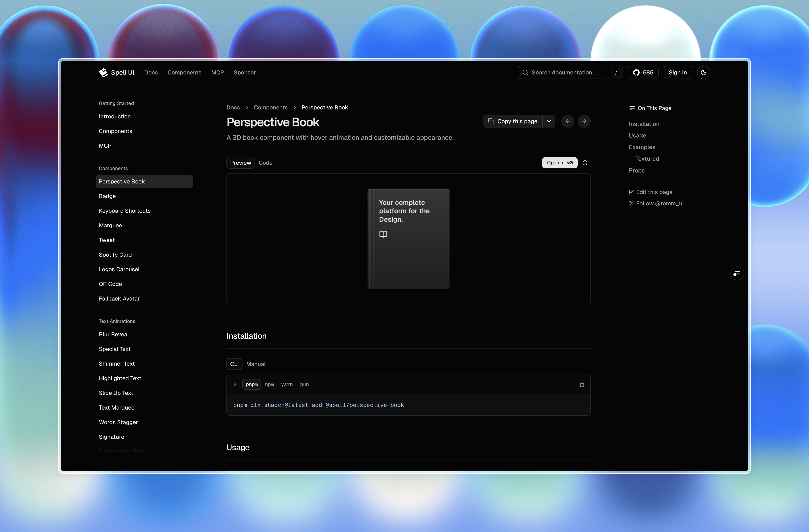The height and width of the screenshot is (532, 809).
Task: Toggle the dark mode moon icon
Action: (x=703, y=72)
